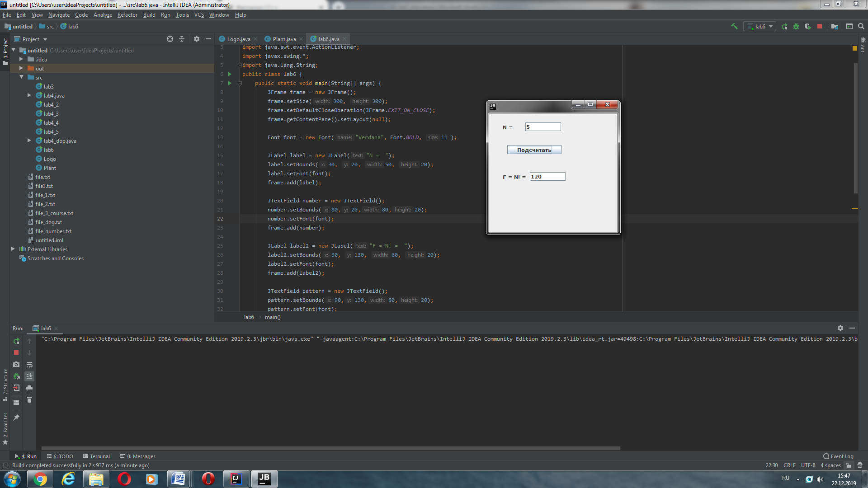Toggle tool window bars via bottom-left corner icon
The height and width of the screenshot is (488, 868).
point(5,465)
